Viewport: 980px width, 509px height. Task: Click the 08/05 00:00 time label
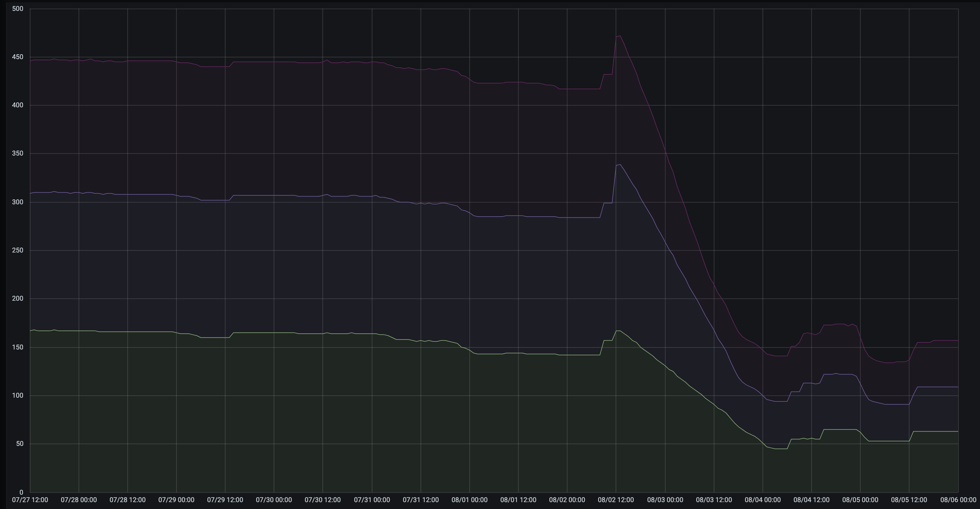click(860, 500)
